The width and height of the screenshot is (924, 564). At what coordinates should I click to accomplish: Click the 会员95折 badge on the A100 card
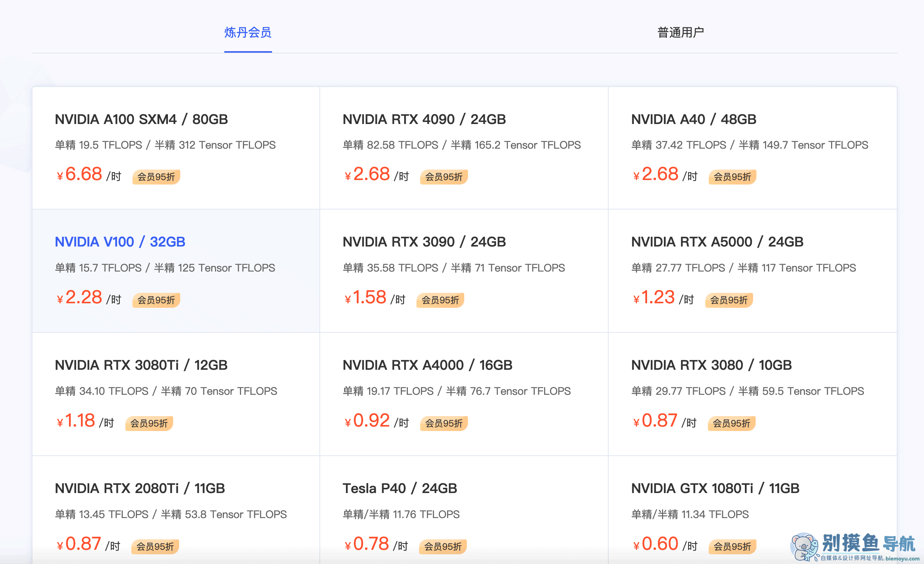(156, 177)
